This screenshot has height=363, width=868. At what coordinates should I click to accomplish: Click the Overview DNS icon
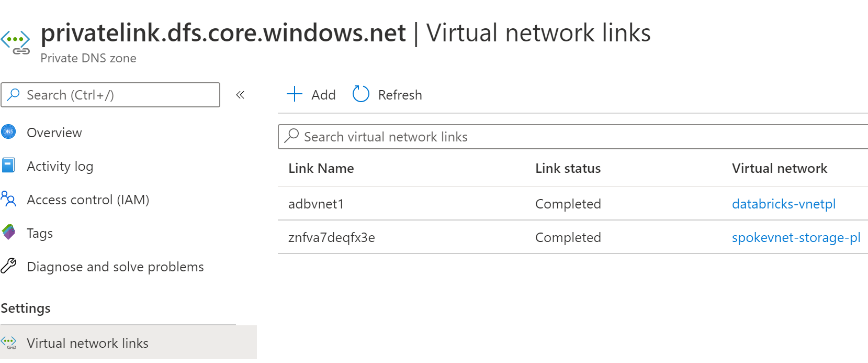(x=8, y=132)
